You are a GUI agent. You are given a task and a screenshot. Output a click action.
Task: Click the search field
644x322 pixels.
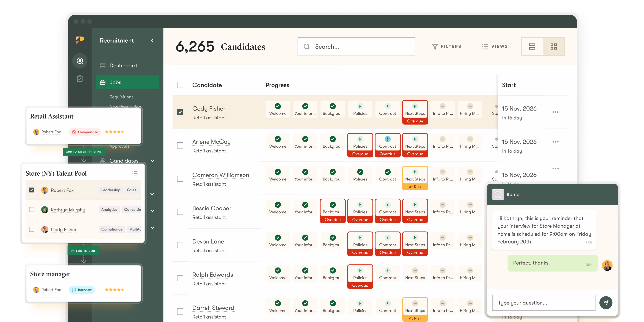pos(356,47)
